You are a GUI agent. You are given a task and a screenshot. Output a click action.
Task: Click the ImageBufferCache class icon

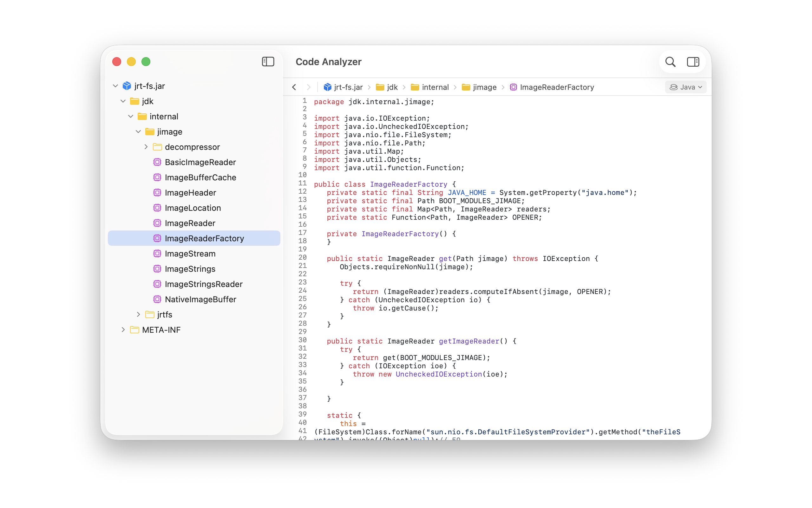pos(157,177)
